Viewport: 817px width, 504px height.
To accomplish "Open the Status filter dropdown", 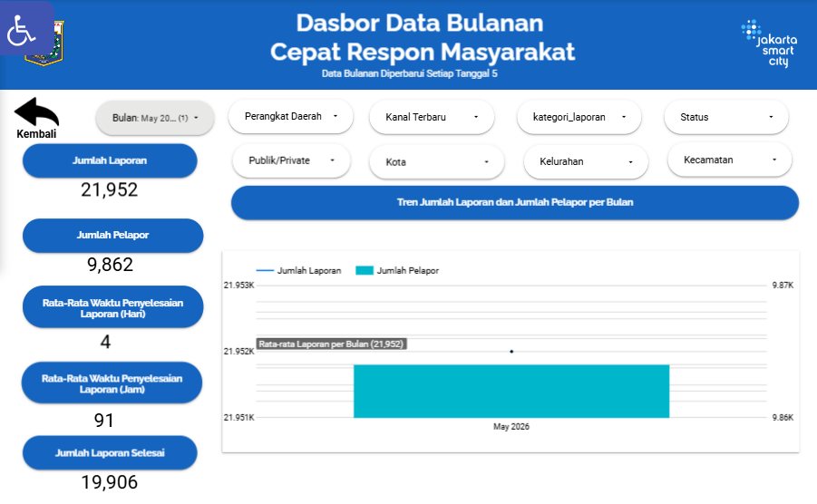I will [726, 117].
